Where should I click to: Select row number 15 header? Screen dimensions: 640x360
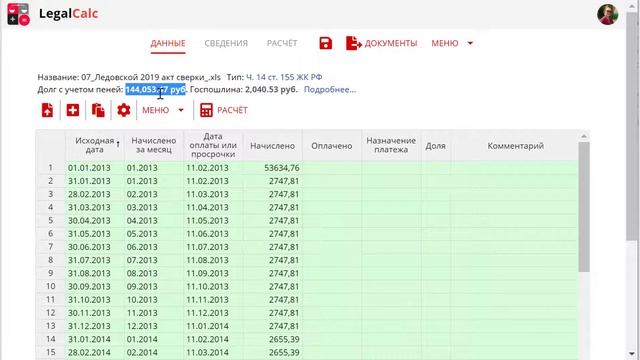pos(51,352)
